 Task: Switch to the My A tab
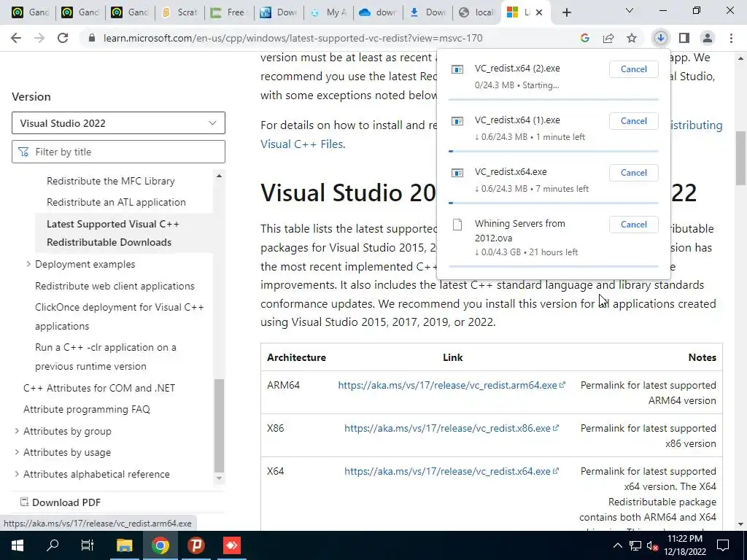click(329, 13)
